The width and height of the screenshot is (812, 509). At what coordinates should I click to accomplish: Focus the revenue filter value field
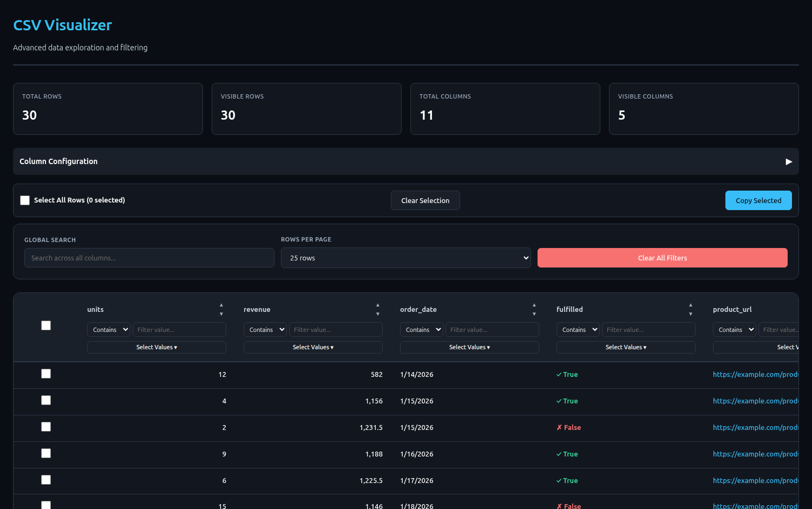[336, 329]
